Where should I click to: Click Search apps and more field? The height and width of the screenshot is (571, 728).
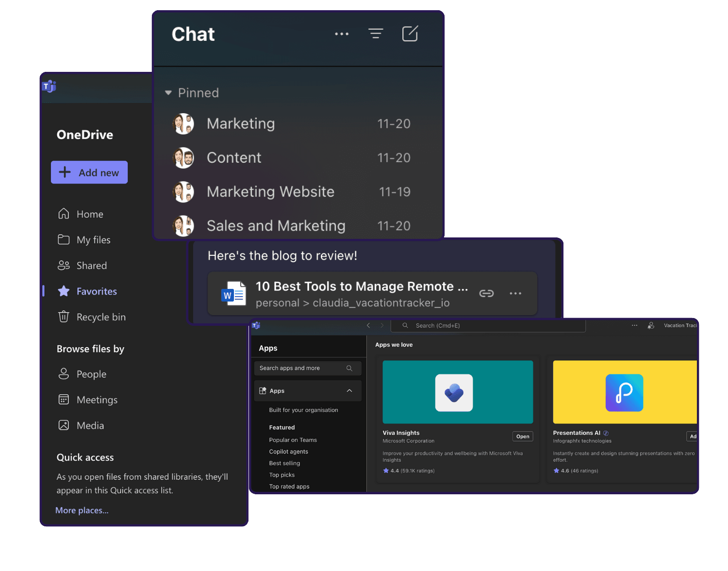(308, 368)
